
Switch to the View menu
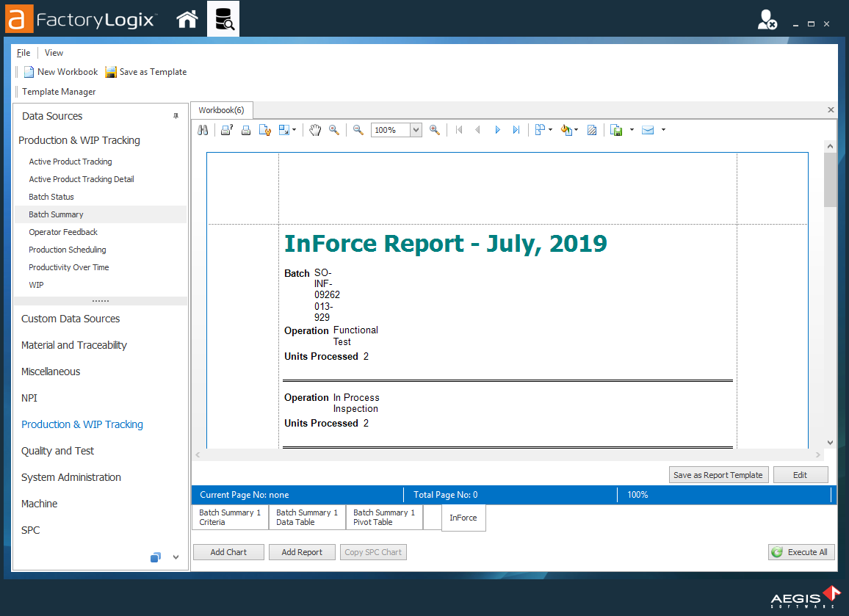point(54,52)
